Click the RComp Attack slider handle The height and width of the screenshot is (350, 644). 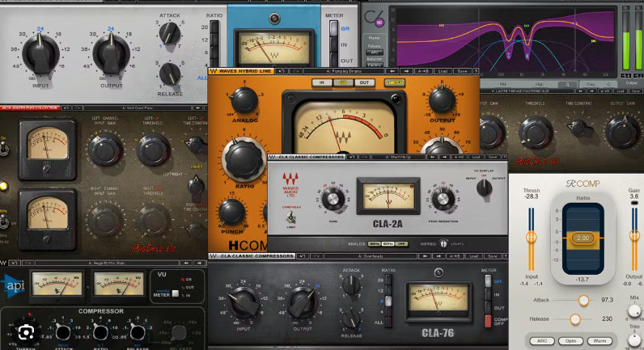click(583, 301)
